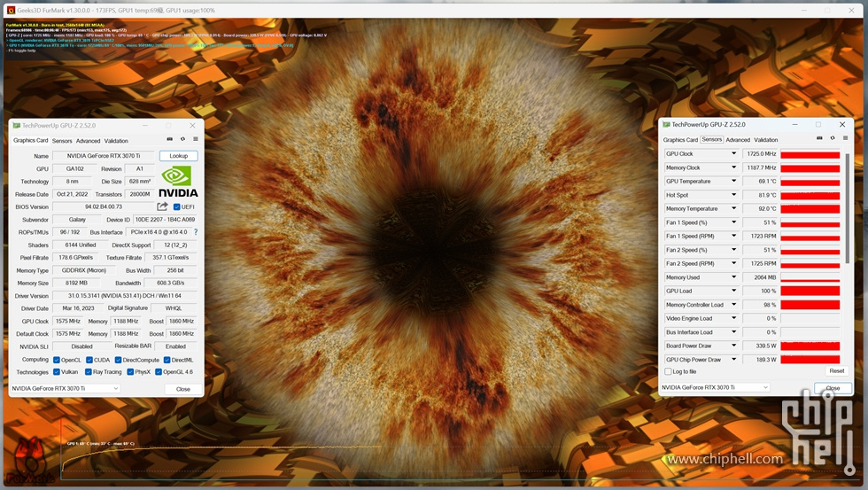Enable the Log to file checkbox
The width and height of the screenshot is (868, 490).
click(668, 371)
